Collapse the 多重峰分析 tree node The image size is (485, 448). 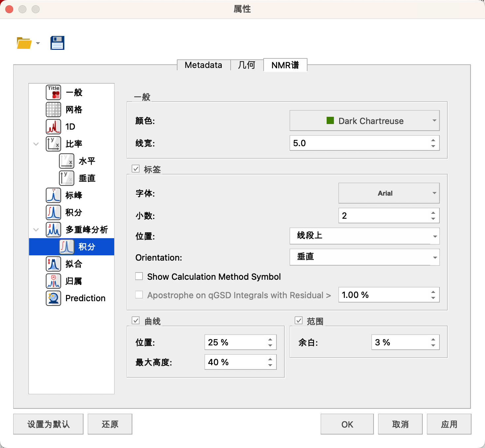(x=36, y=230)
